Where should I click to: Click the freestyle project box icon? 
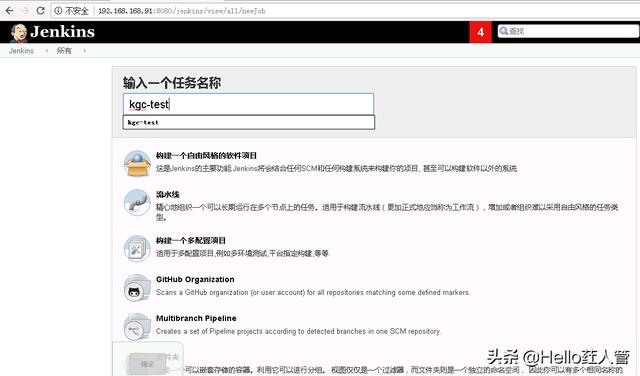(x=137, y=163)
